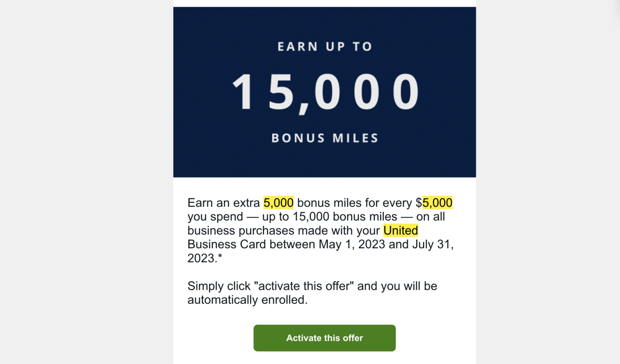Click the gray area outside the email content
This screenshot has height=364, width=620.
click(81, 182)
